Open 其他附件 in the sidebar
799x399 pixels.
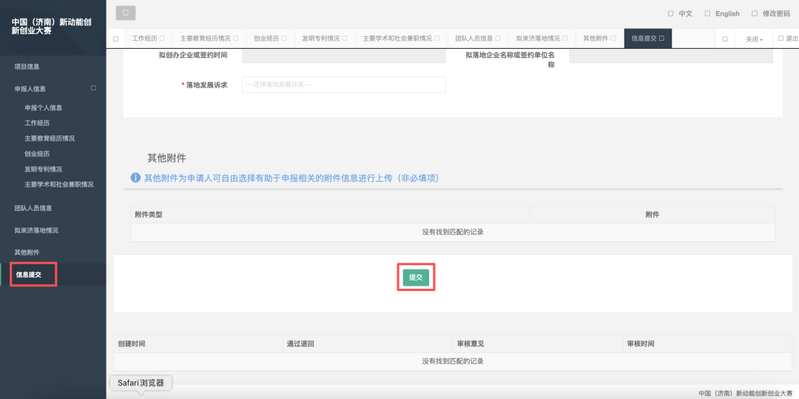(27, 252)
